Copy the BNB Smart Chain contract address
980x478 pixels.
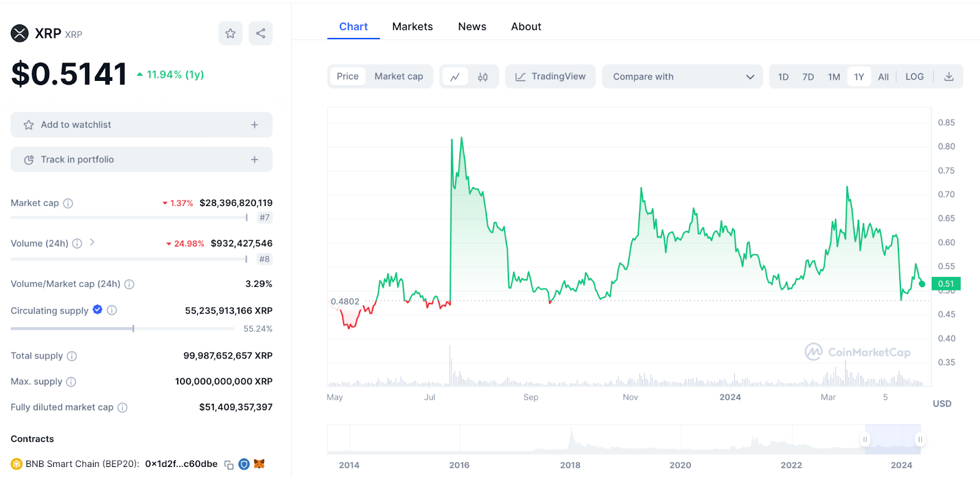(x=229, y=465)
